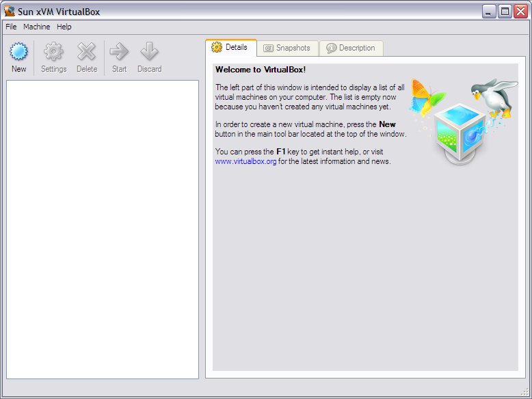This screenshot has width=532, height=399.
Task: Open the File menu
Action: point(11,27)
